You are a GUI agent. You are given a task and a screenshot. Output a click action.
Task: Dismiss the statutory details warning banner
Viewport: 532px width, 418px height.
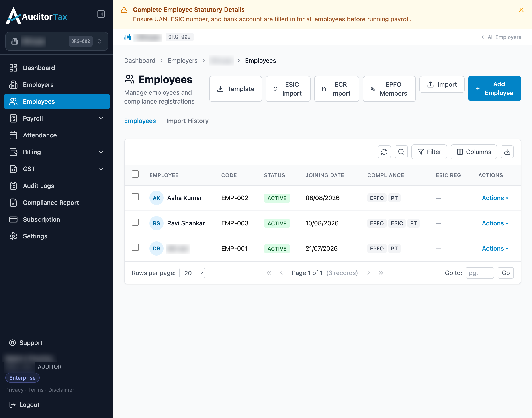521,10
